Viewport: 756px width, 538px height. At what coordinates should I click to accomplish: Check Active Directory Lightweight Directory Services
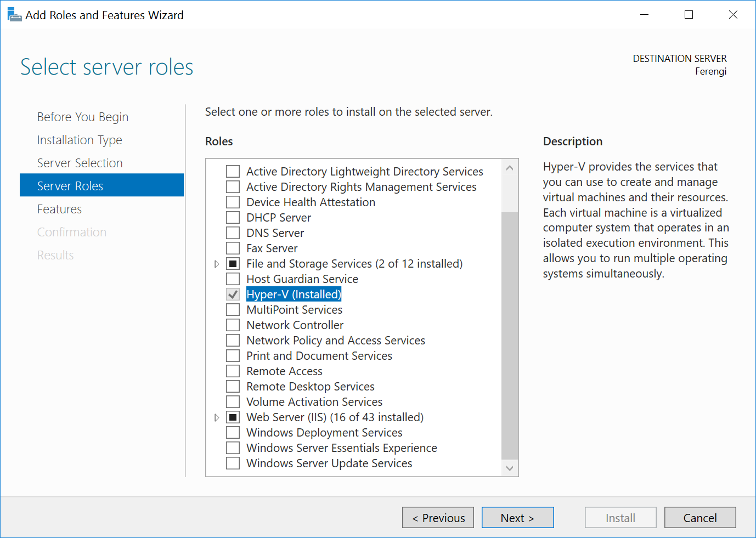coord(233,172)
